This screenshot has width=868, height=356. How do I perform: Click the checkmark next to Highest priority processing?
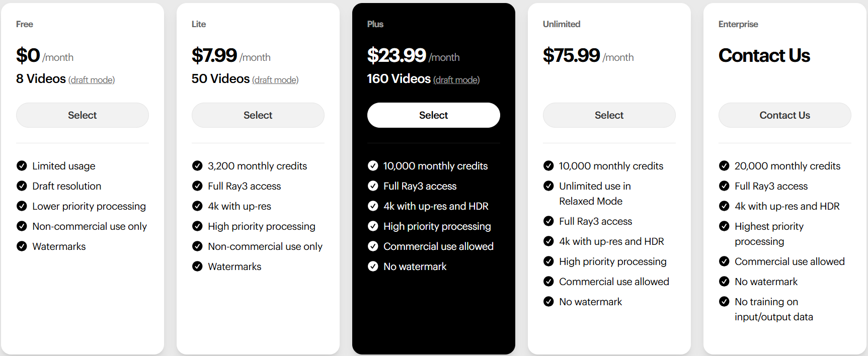coord(724,226)
